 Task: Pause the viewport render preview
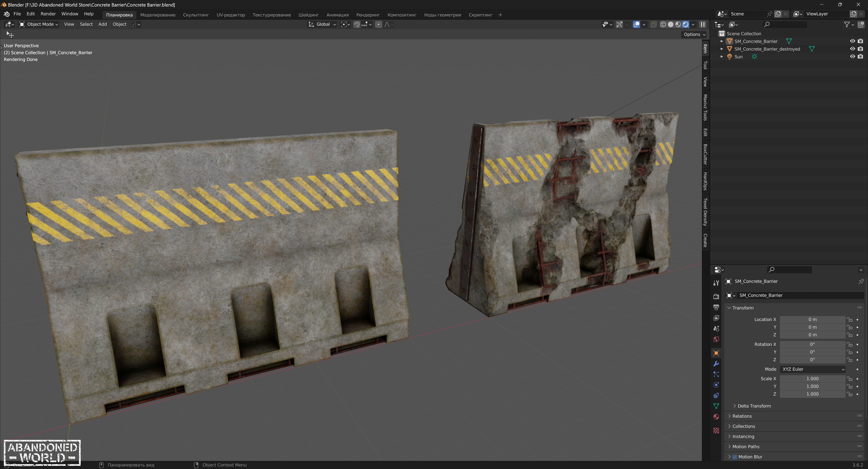point(703,24)
